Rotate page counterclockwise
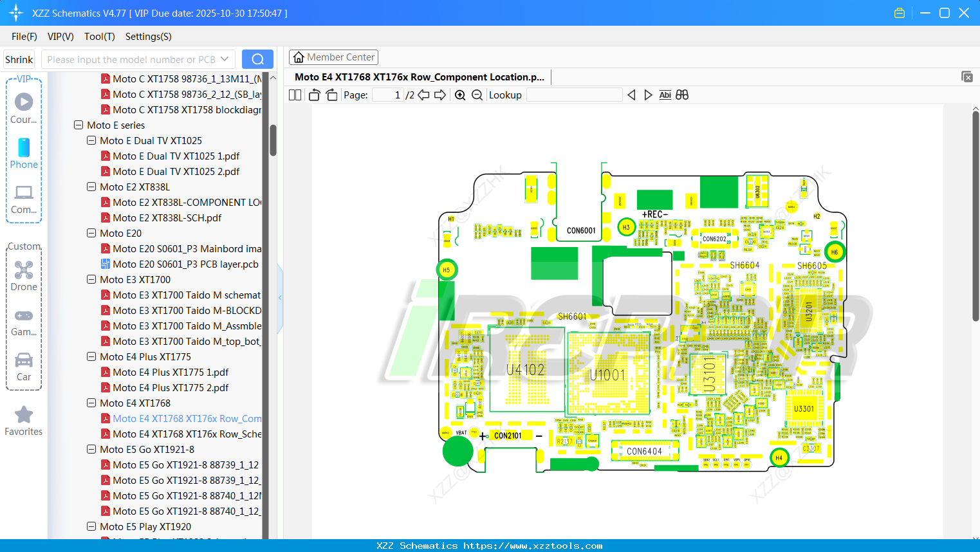 tap(314, 95)
